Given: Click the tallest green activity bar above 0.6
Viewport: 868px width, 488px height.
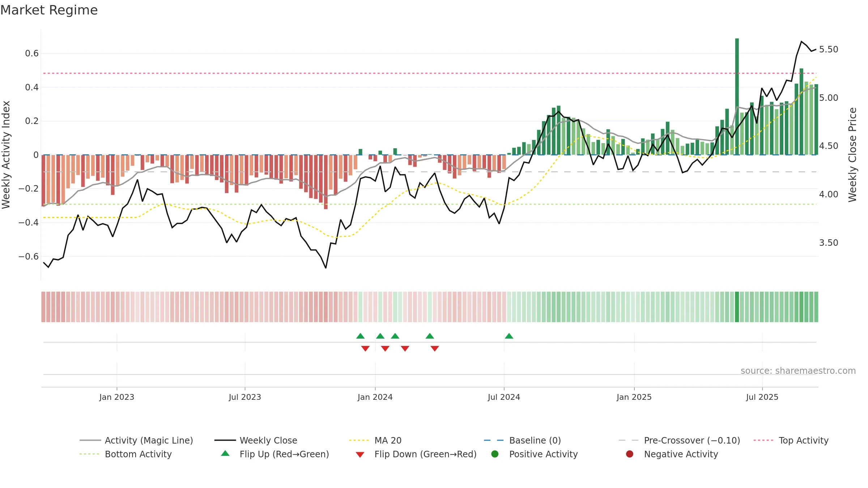Looking at the screenshot, I should (737, 97).
